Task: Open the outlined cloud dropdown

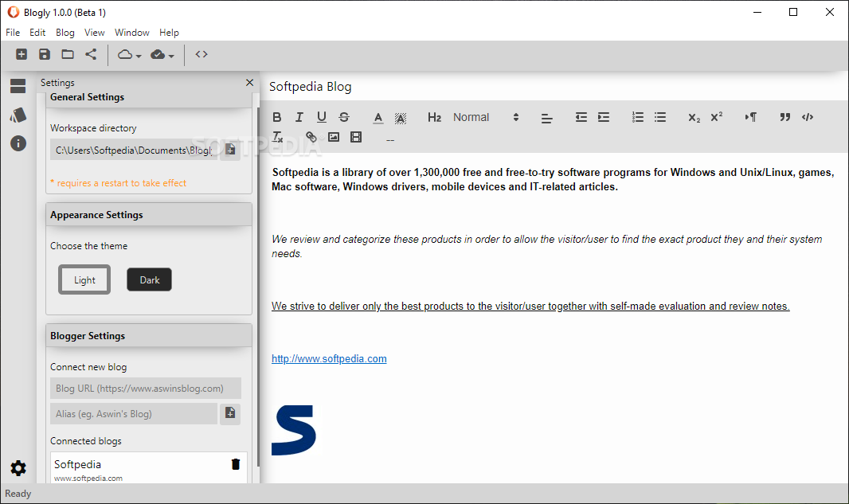Action: (x=129, y=55)
